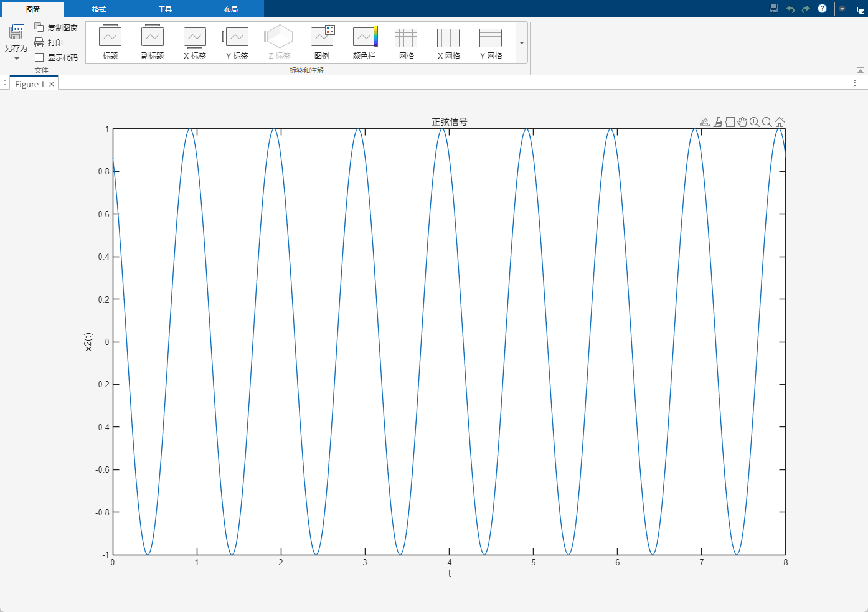Click the y-axis tick label 0.8
Viewport: 868px width, 612px height.
[x=103, y=171]
